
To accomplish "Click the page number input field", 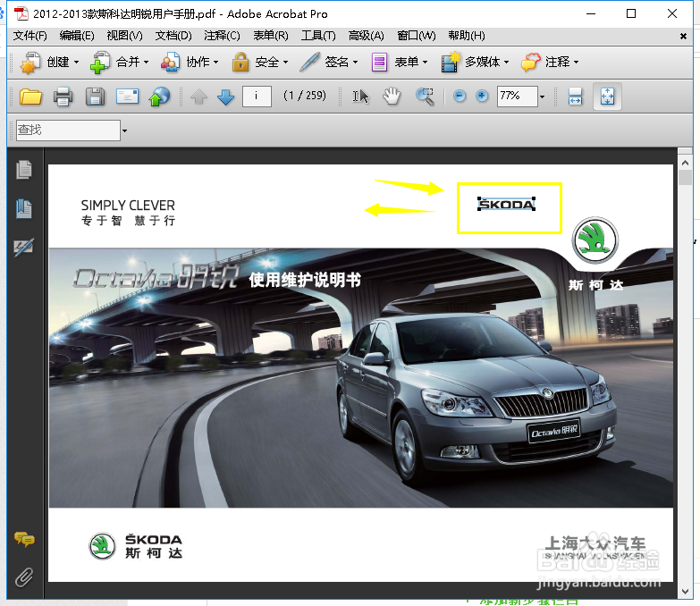I will (x=257, y=96).
